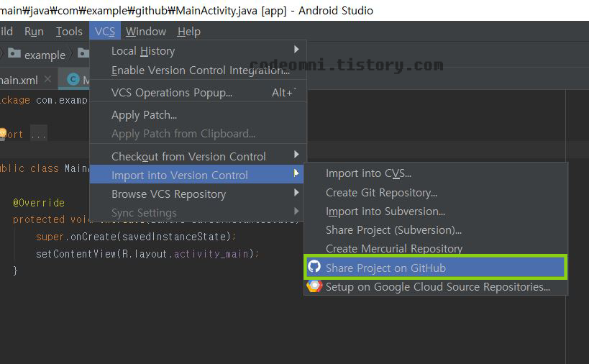Screen dimensions: 589x364
Task: Choose Import into Subversion
Action: coord(436,211)
